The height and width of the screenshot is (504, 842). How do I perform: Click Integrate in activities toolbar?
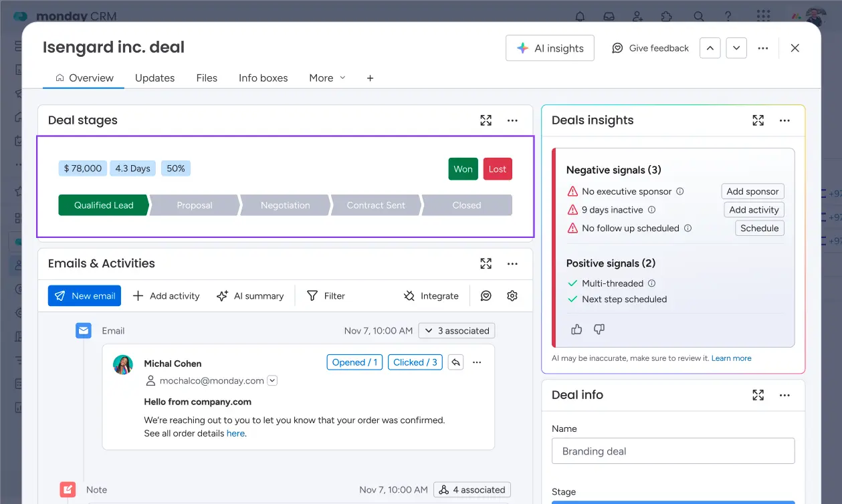(x=431, y=295)
